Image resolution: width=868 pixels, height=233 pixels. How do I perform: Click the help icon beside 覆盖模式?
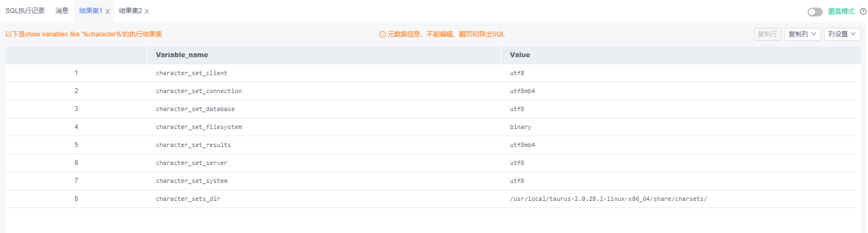863,11
